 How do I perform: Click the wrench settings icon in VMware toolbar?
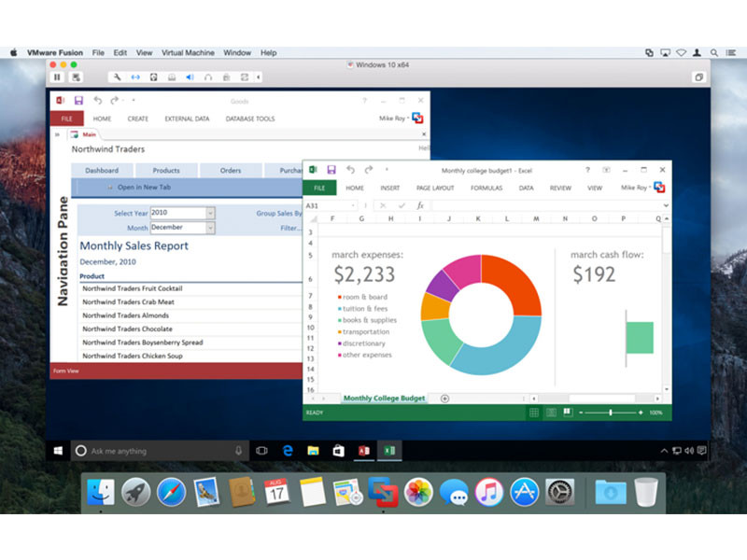click(x=118, y=77)
